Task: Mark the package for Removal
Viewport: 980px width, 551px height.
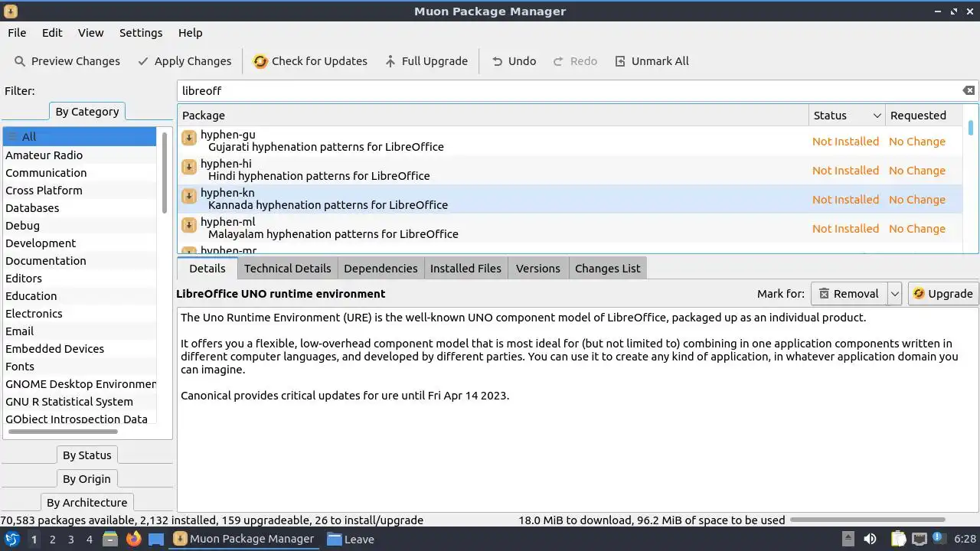Action: (x=848, y=294)
